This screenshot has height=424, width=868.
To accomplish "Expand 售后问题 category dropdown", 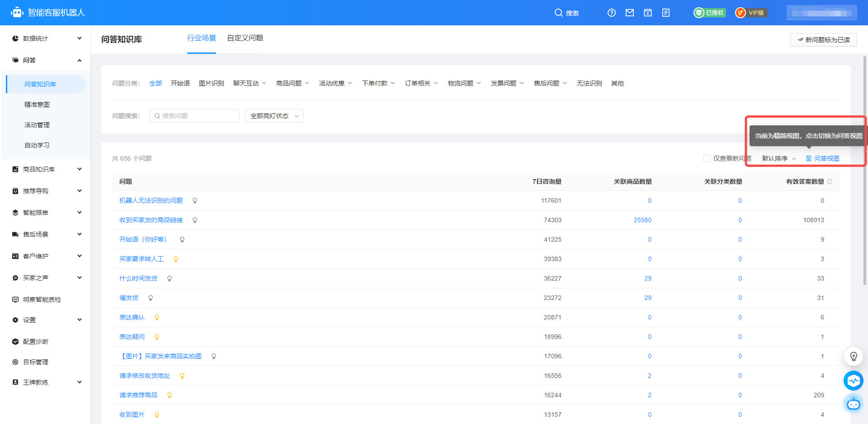I will 550,83.
